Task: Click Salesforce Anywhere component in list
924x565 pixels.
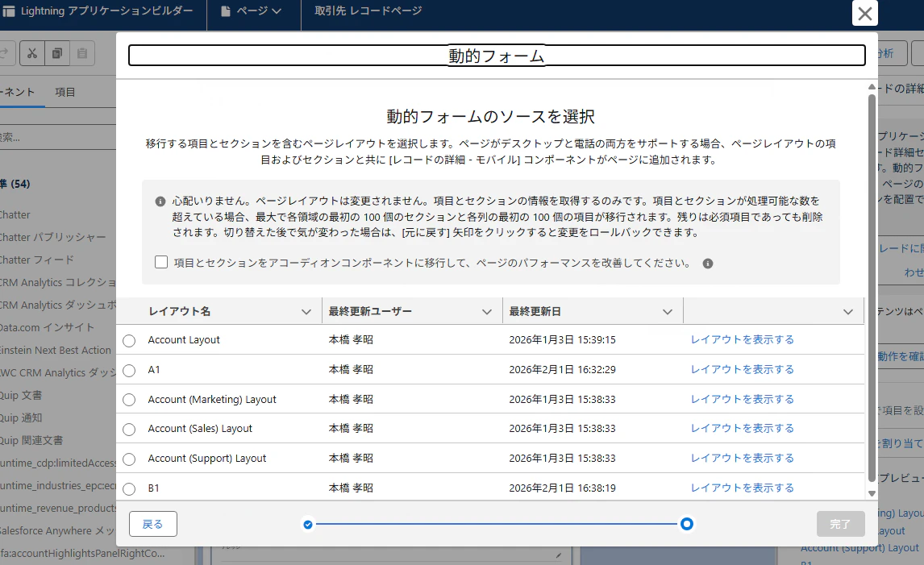Action: tap(58, 531)
